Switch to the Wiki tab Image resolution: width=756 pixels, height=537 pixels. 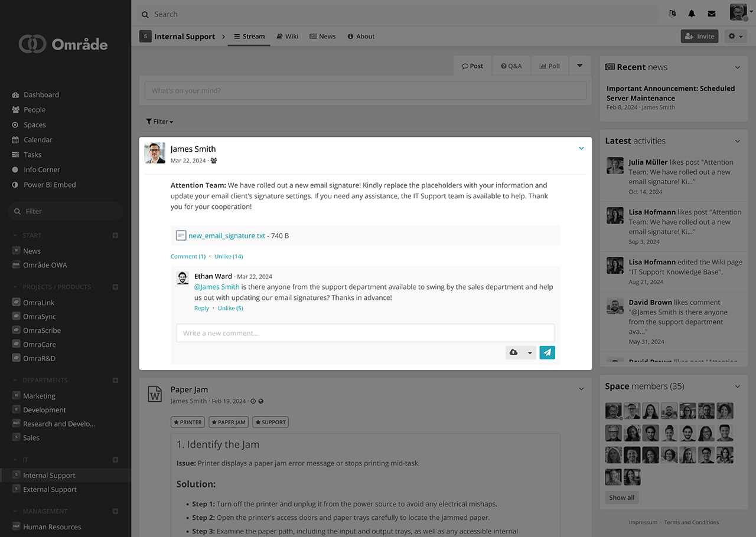tap(287, 37)
